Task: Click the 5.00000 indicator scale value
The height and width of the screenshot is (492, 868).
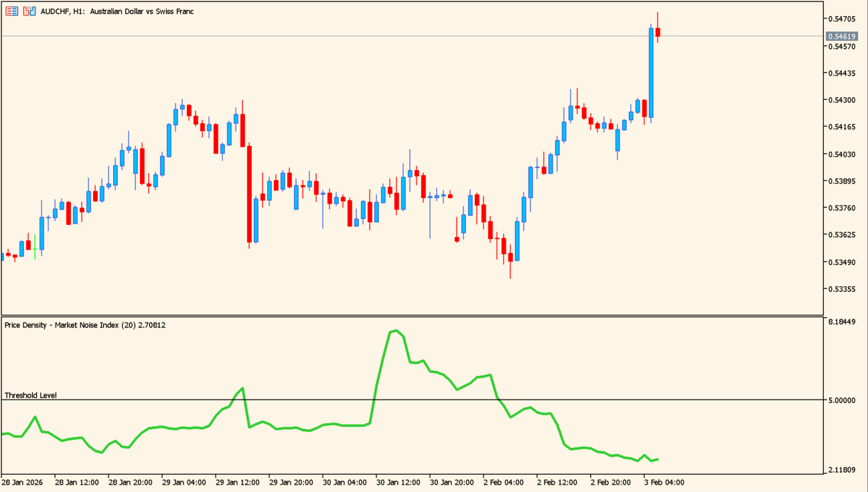Action: pos(841,400)
